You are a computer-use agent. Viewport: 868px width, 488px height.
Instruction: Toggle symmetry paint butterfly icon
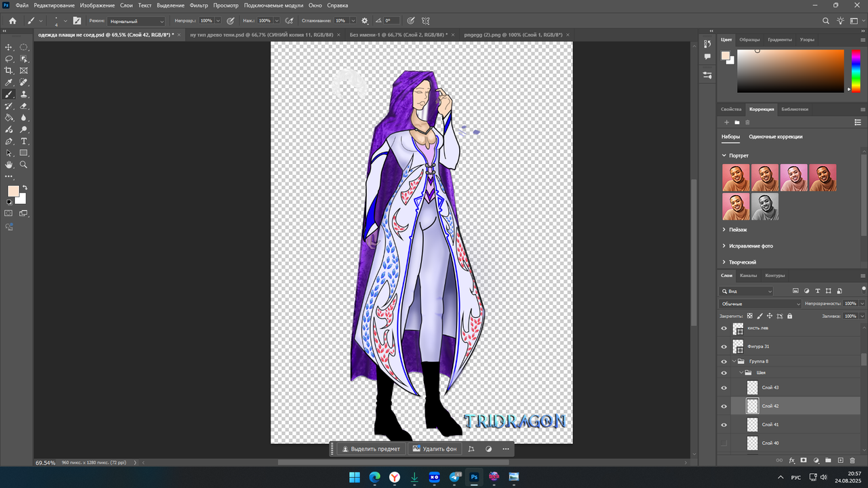click(x=426, y=21)
